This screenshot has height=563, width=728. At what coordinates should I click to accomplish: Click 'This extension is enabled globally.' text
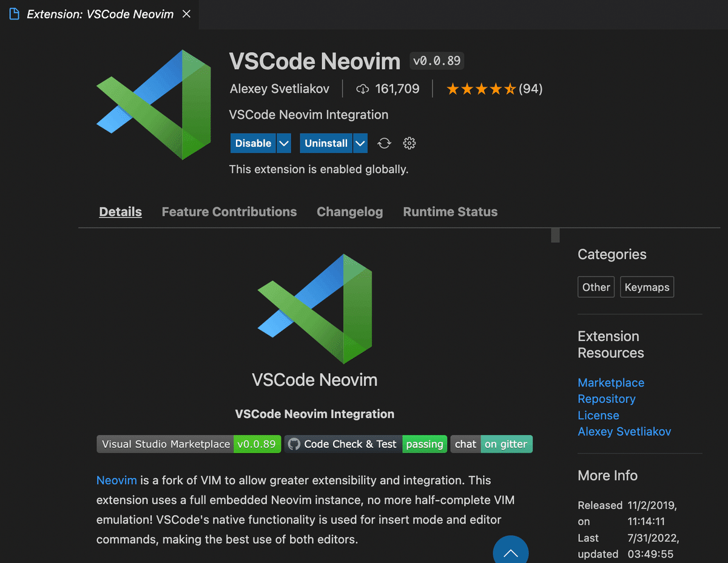tap(319, 169)
